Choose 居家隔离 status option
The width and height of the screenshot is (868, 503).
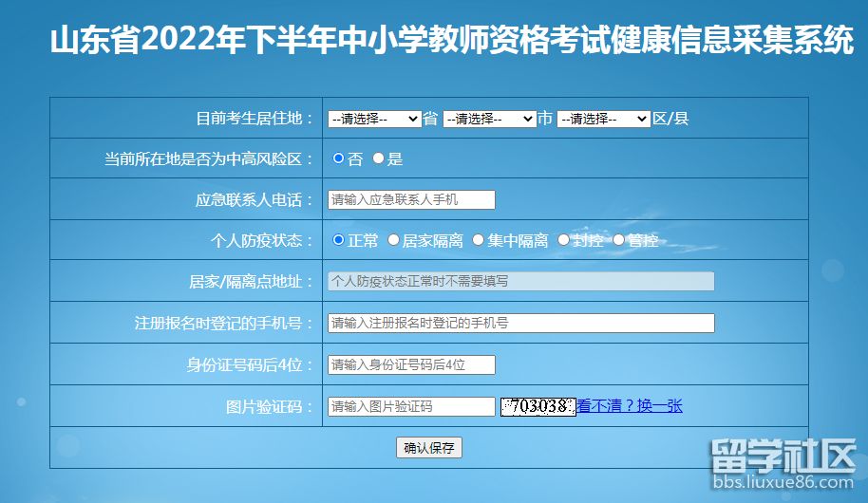(394, 240)
